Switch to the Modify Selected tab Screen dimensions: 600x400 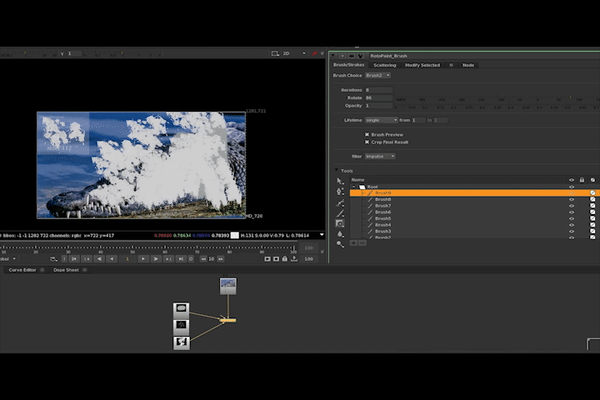[422, 65]
